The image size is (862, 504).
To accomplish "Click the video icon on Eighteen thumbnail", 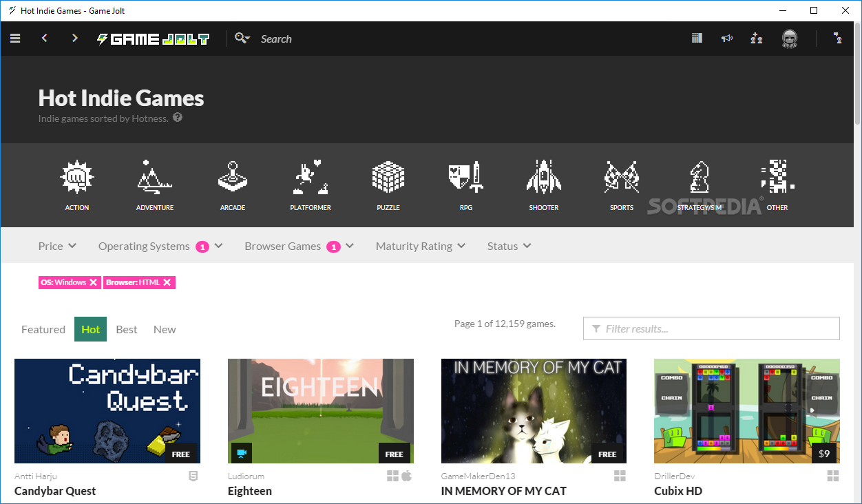I will click(x=241, y=453).
